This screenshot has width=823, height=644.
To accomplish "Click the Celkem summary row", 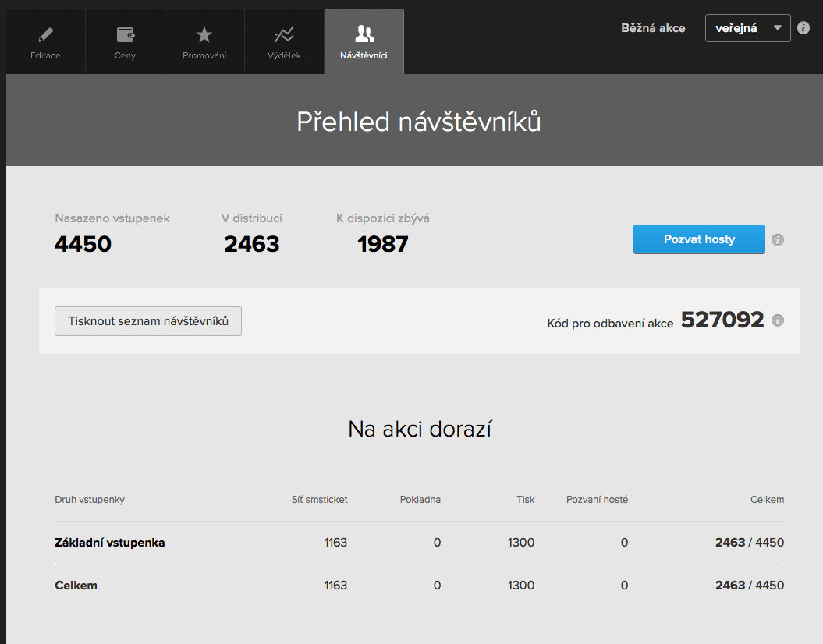I will 74,585.
